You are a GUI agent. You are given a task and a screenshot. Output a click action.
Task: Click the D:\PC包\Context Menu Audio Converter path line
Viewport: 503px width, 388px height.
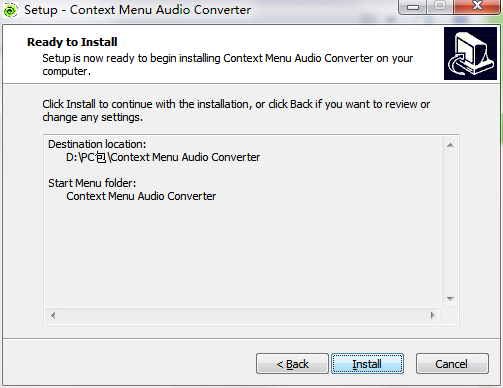(x=163, y=157)
